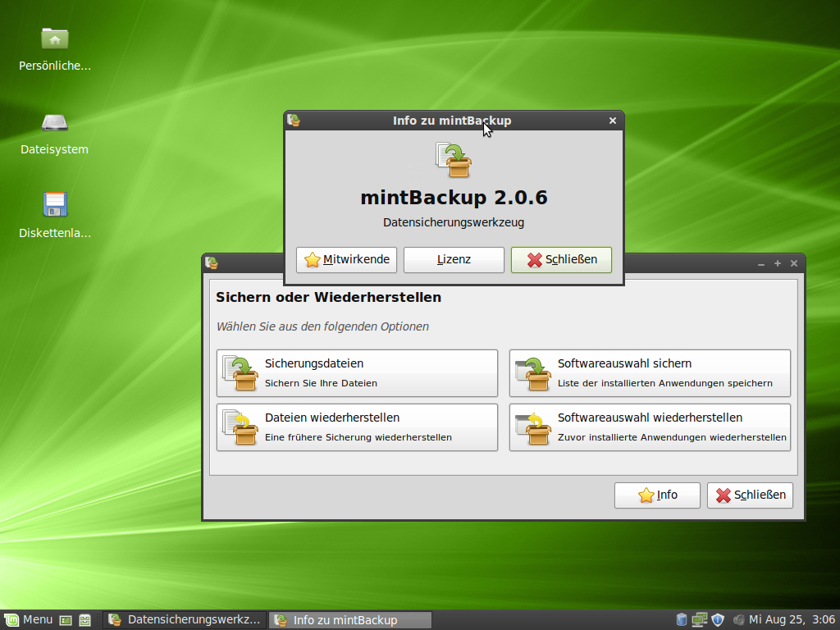The height and width of the screenshot is (630, 840).
Task: Click the mintBackup package icon in About dialog
Action: pyautogui.click(x=454, y=160)
